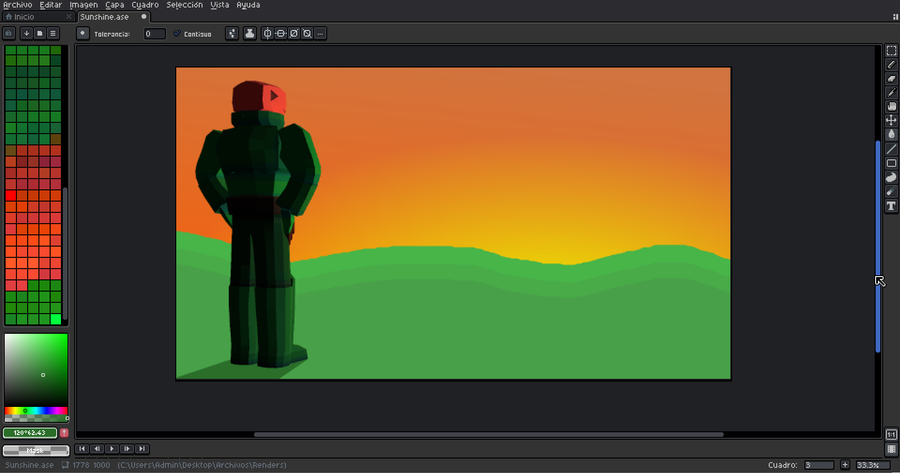Open the Editar menu
This screenshot has width=900, height=473.
tap(51, 5)
